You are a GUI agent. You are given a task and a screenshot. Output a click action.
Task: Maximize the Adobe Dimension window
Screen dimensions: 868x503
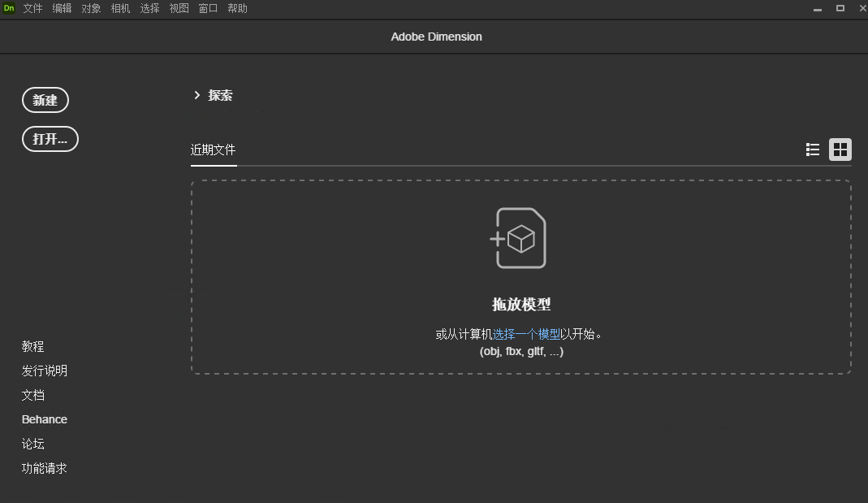(840, 8)
